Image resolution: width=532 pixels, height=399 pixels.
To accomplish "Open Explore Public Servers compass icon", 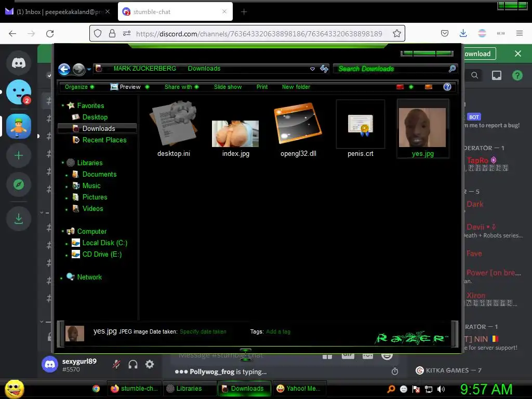I will tap(19, 184).
